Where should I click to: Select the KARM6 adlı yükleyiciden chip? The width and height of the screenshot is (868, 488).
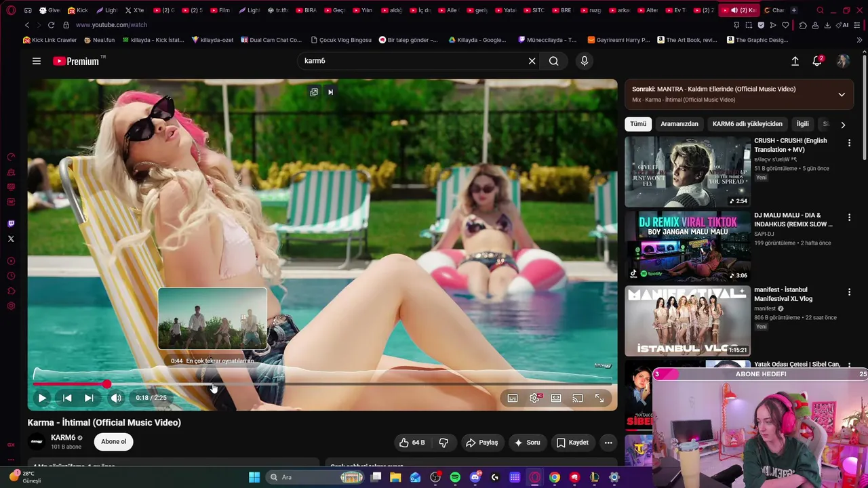[x=747, y=124]
